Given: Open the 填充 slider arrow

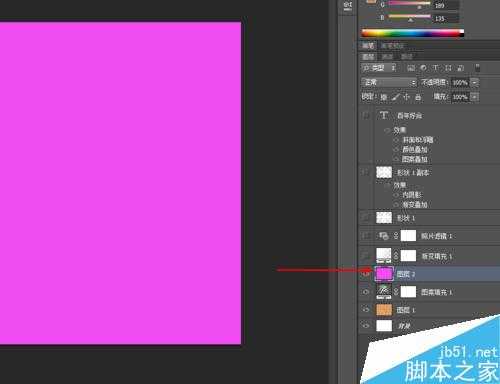Looking at the screenshot, I should 475,97.
